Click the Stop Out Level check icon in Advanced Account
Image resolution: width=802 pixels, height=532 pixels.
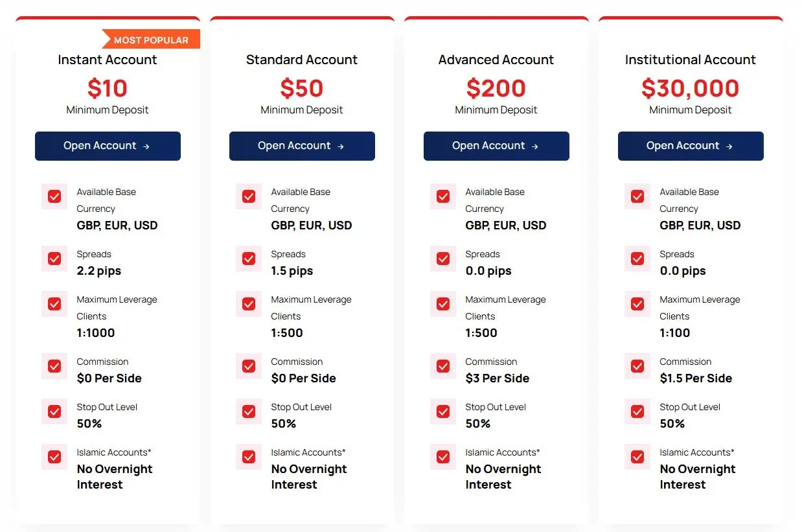coord(443,411)
